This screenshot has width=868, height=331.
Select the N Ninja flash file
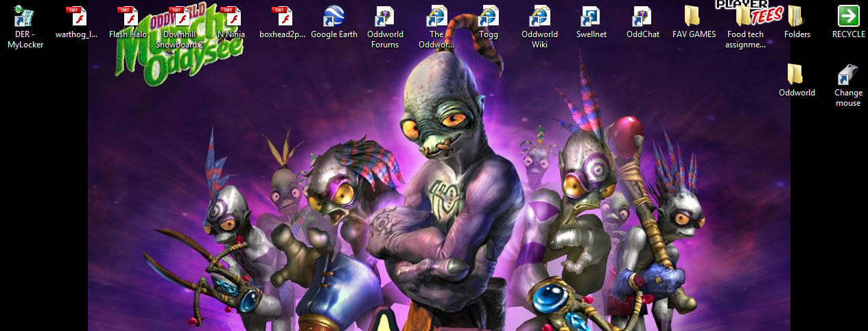tap(231, 16)
